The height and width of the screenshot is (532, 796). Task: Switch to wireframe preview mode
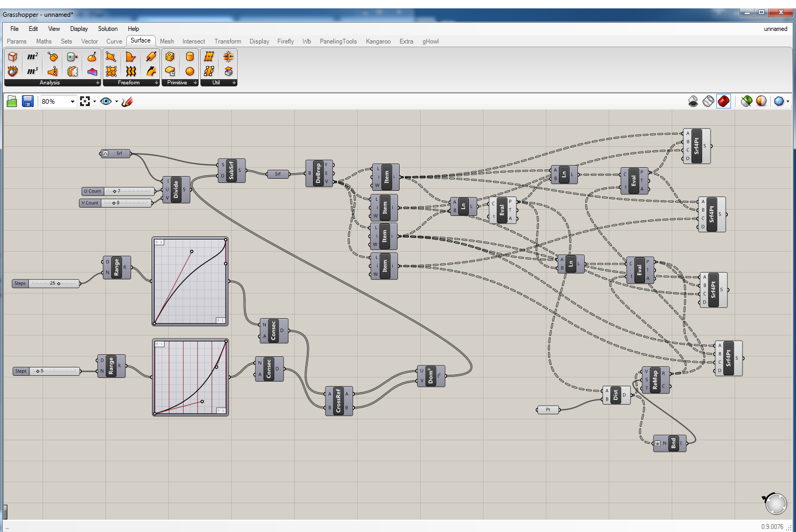[708, 101]
